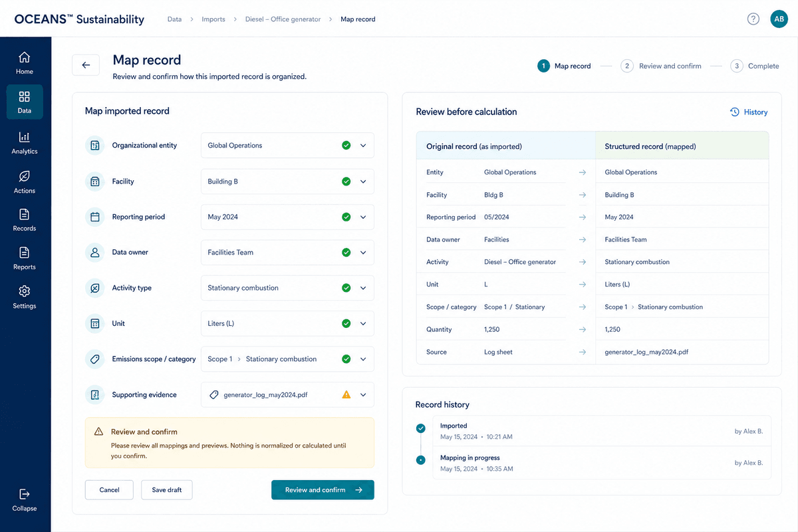Click the original Data owner value 'Facilities'
This screenshot has height=532, width=798.
coord(497,239)
